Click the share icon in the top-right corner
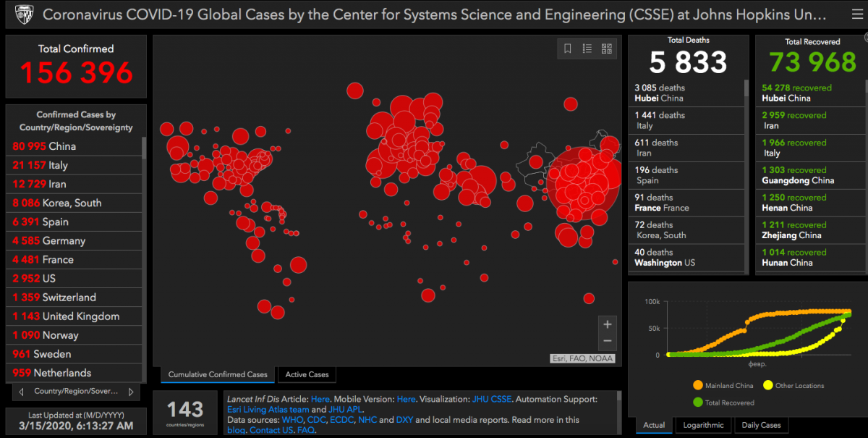Viewport: 868px width, 438px height. point(857,14)
